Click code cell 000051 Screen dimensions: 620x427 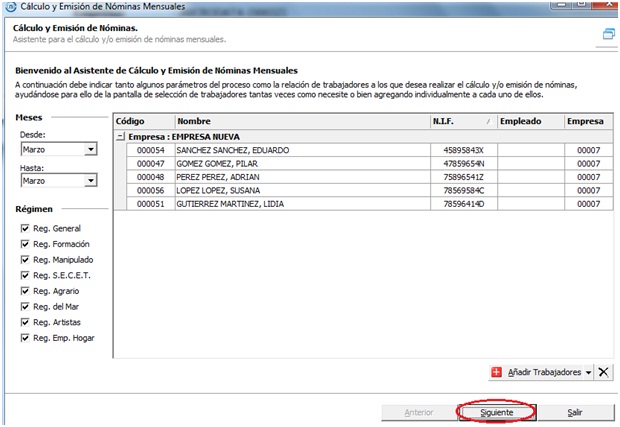point(150,204)
